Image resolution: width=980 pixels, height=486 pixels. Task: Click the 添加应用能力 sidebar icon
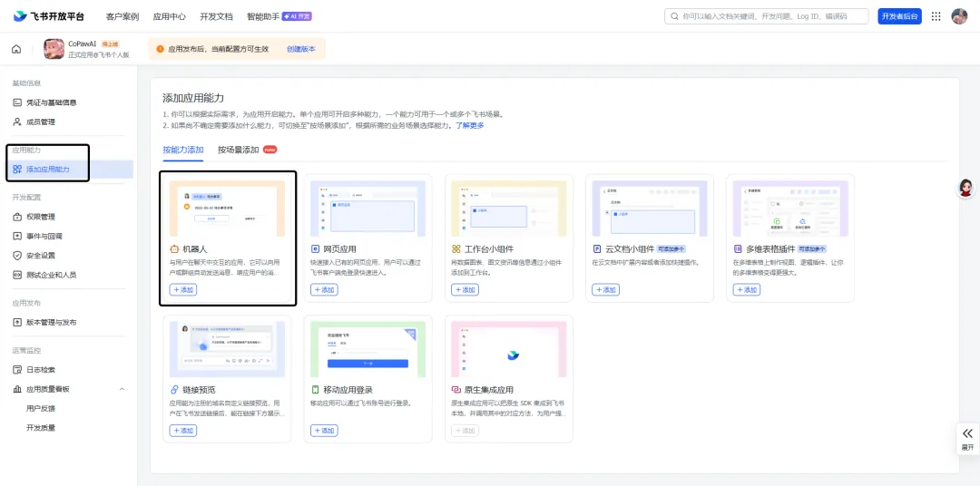coord(17,170)
